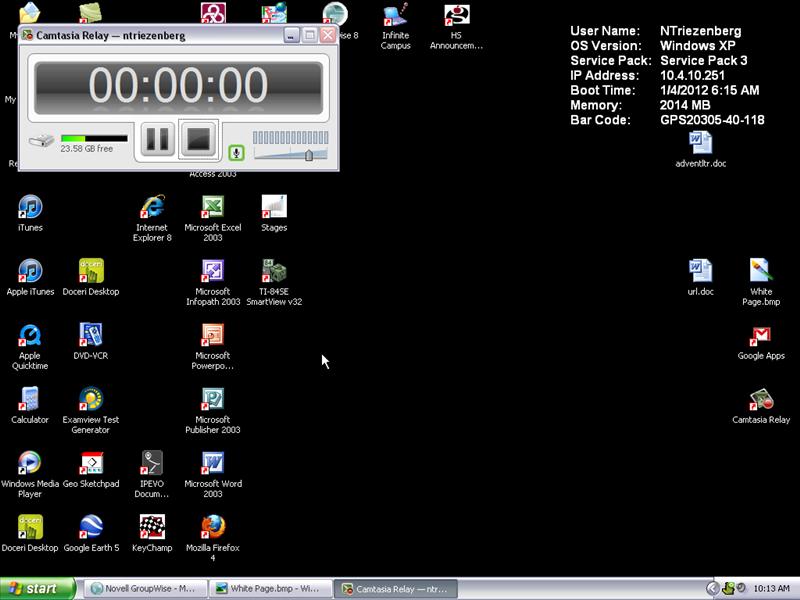Click the disk space progress bar
800x600 pixels.
pos(94,138)
